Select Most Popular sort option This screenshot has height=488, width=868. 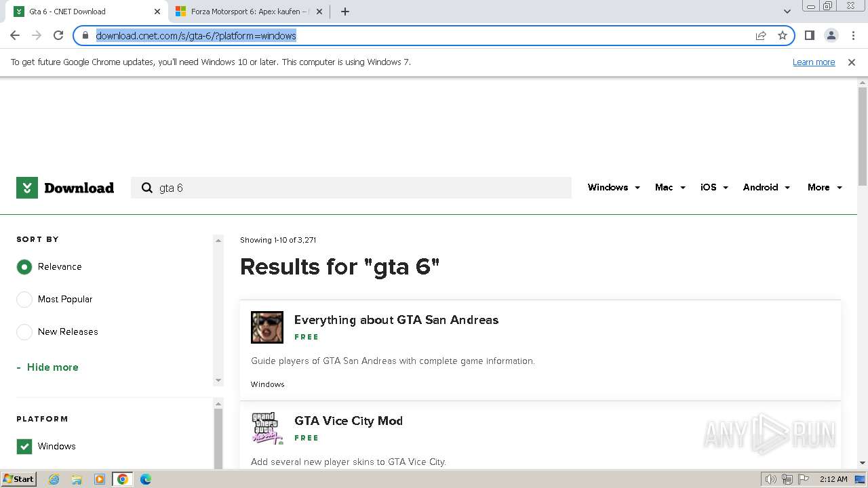click(24, 300)
